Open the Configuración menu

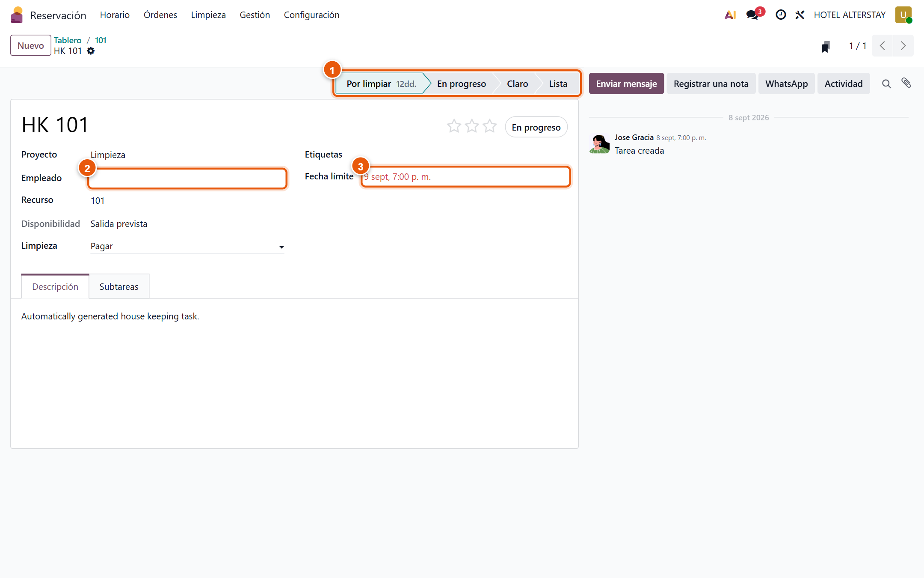[311, 15]
